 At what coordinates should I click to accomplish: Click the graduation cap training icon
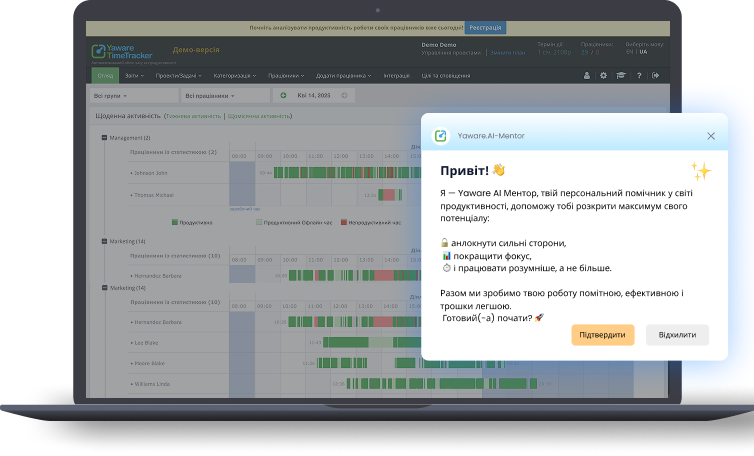[x=621, y=76]
